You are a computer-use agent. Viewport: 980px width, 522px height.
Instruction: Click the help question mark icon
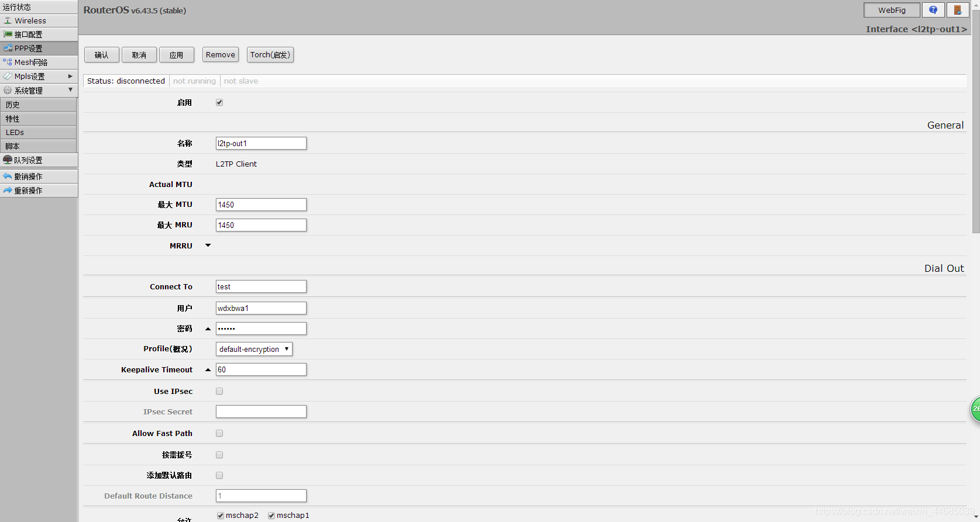click(x=933, y=10)
